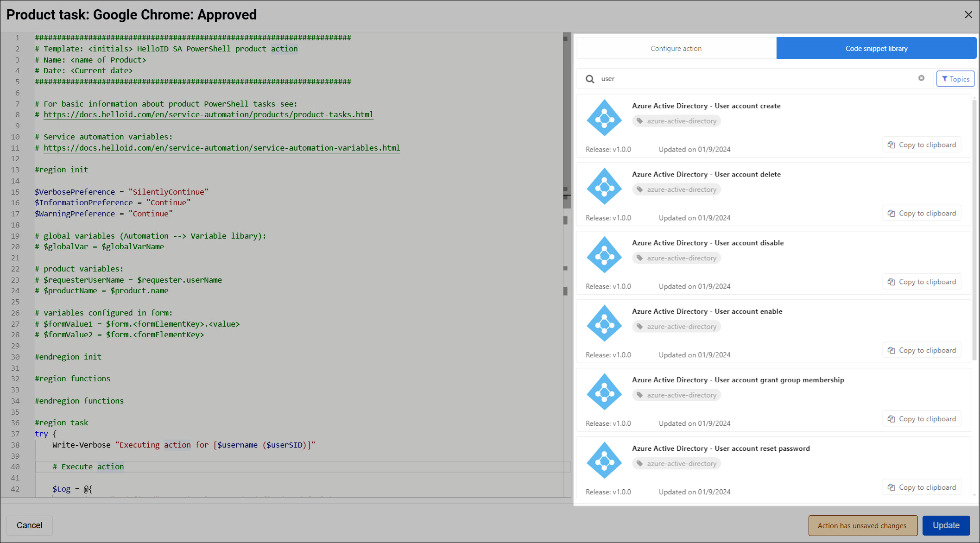Screen dimensions: 980x543
Task: Select azure-active-directory tag on User account enable
Action: (677, 327)
